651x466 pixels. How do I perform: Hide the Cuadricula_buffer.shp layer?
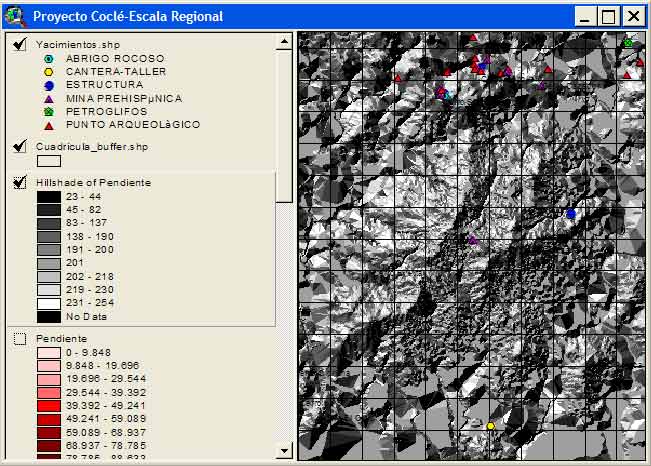19,146
